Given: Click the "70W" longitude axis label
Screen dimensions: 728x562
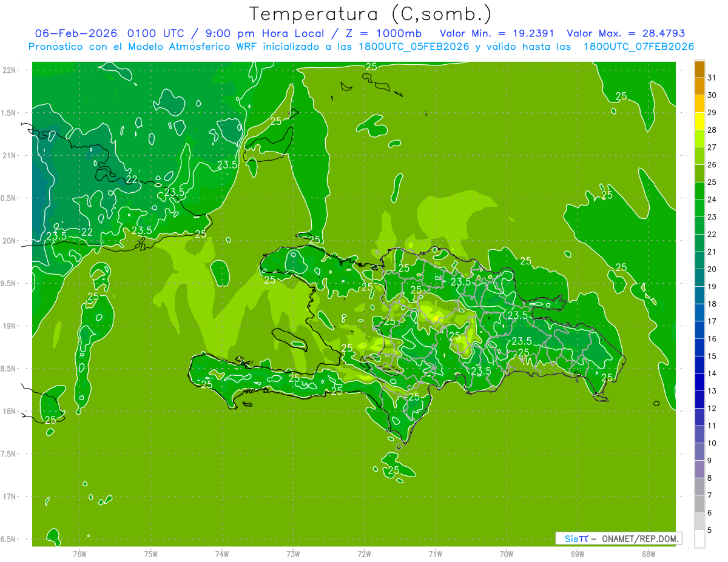Looking at the screenshot, I should coord(507,554).
